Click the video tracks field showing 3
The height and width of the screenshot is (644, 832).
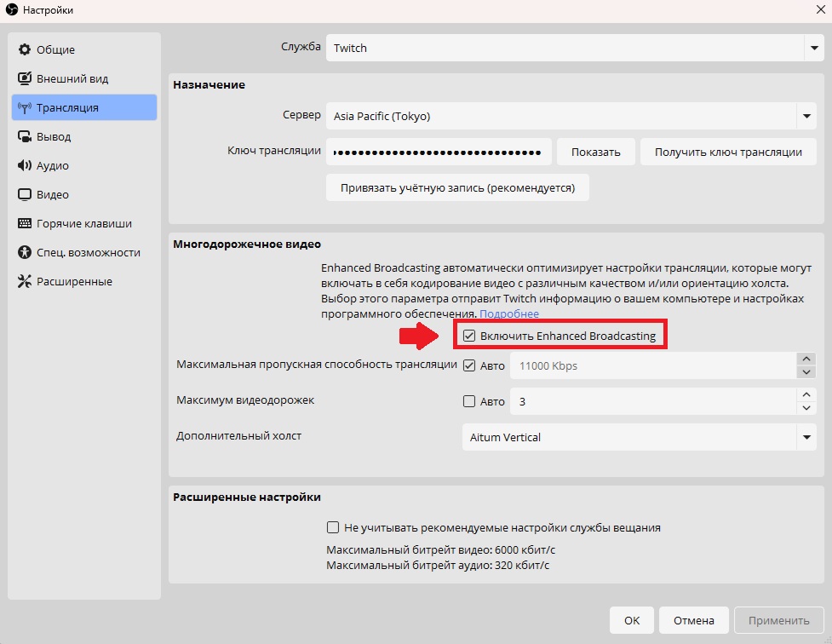point(653,401)
